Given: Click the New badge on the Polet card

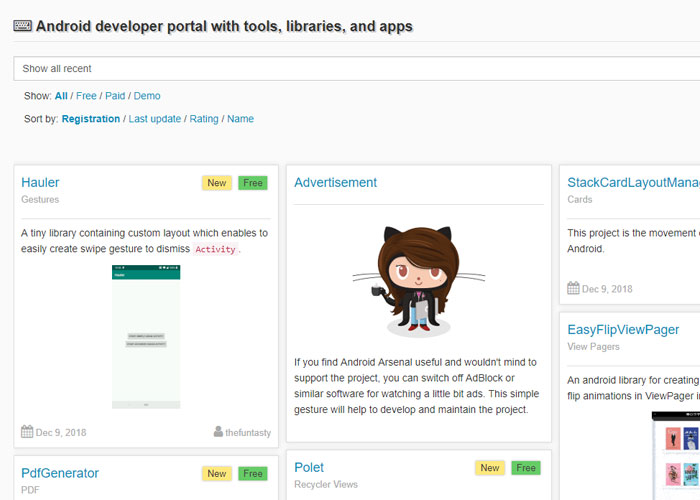Looking at the screenshot, I should coord(489,468).
